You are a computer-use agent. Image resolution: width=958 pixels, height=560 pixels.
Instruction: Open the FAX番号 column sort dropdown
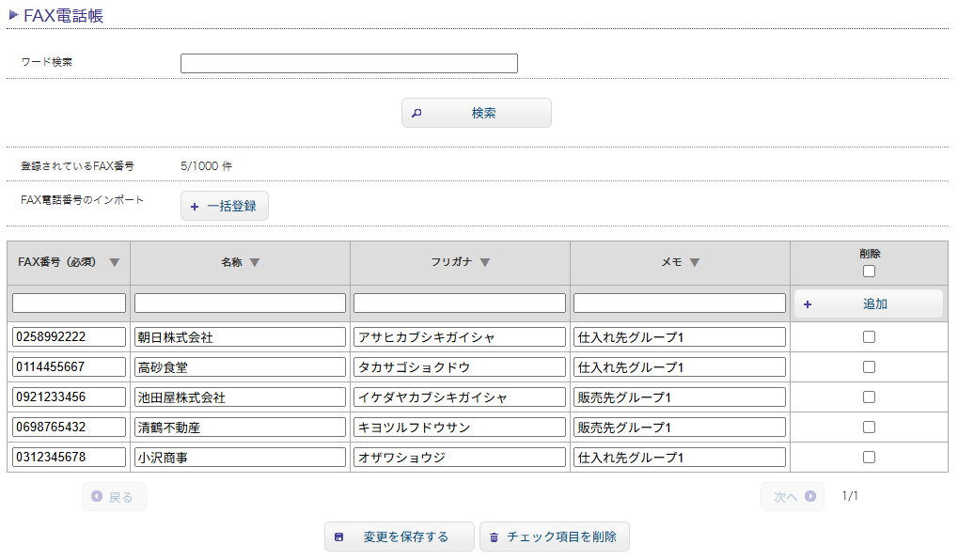[115, 263]
